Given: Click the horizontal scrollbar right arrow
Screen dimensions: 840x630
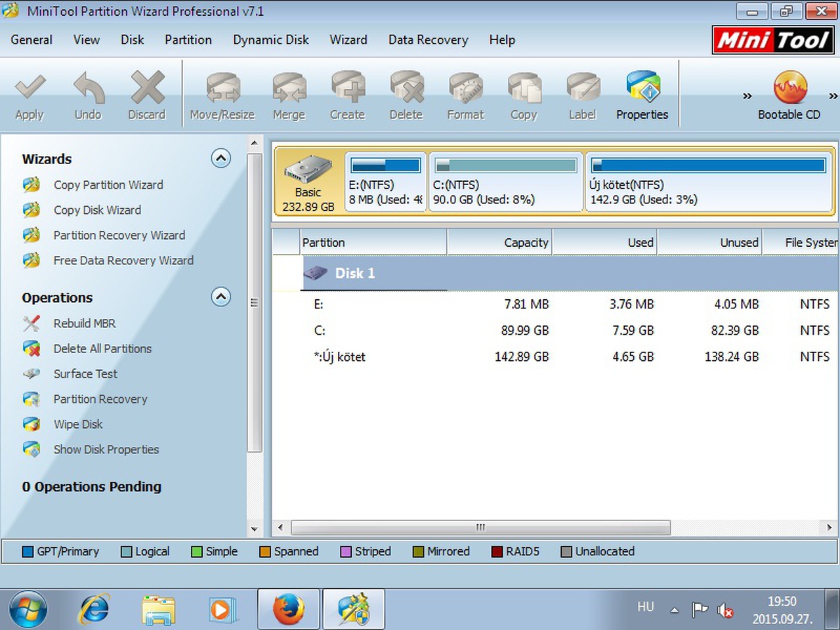Looking at the screenshot, I should 829,527.
